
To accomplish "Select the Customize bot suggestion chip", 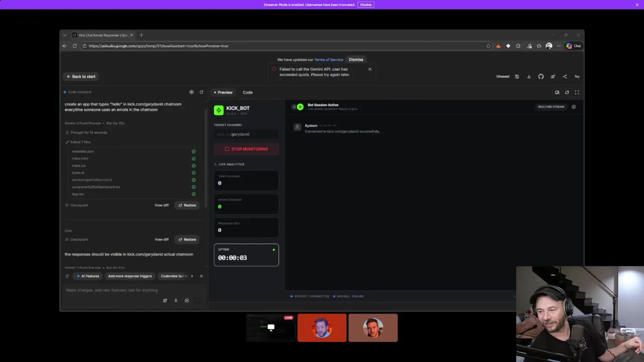I will point(174,276).
